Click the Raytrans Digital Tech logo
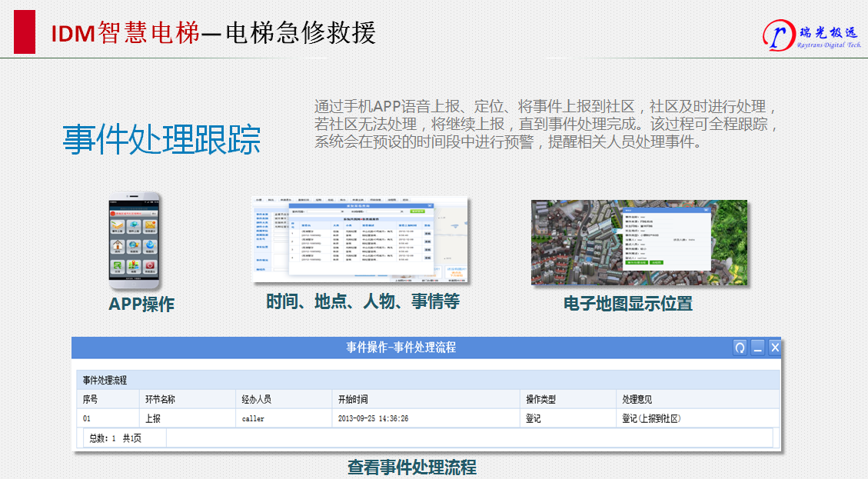Image resolution: width=868 pixels, height=479 pixels. [813, 35]
